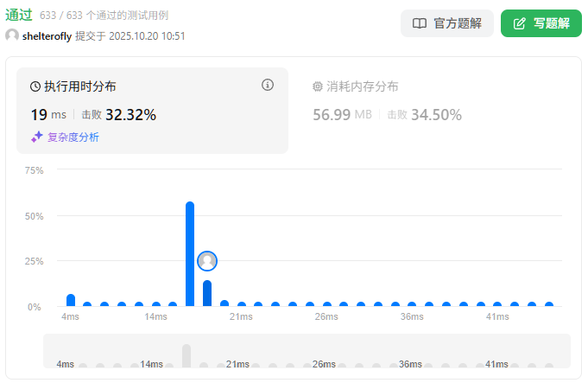Click the tall gray bar in overview slider
The image size is (588, 383).
coord(186,355)
